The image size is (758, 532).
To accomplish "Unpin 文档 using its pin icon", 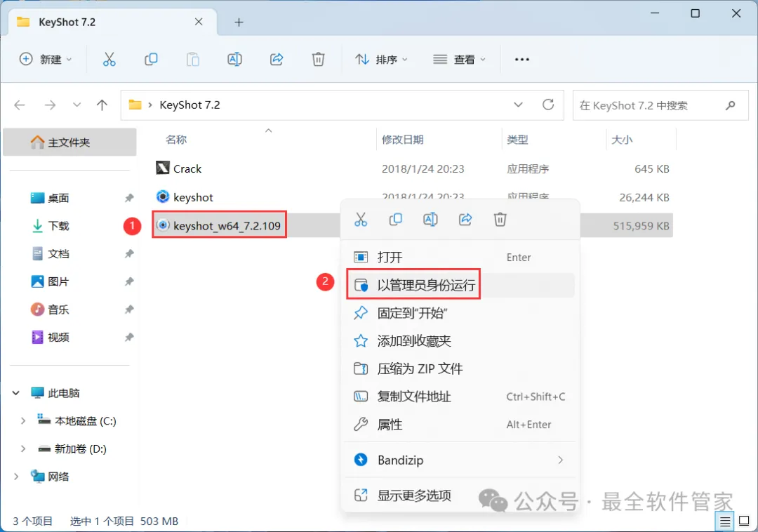I will 129,253.
